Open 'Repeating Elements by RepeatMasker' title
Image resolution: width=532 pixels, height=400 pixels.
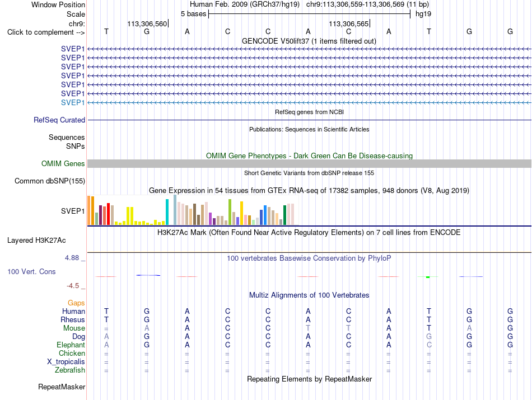coord(309,379)
